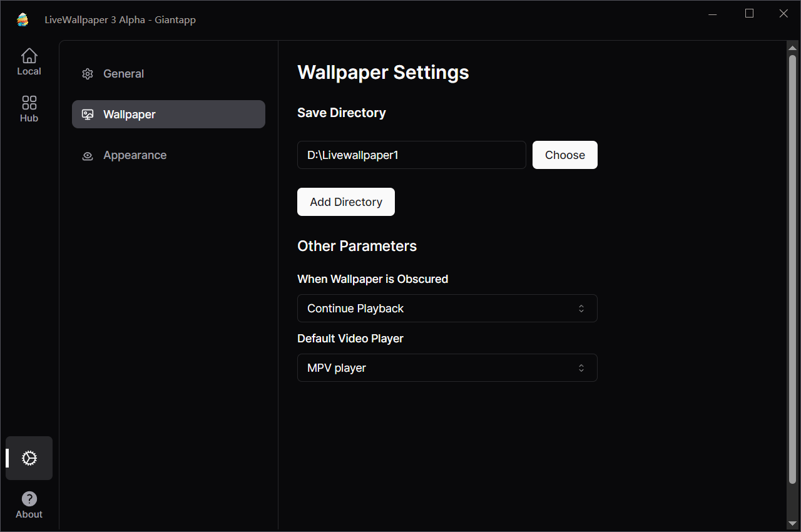The height and width of the screenshot is (532, 801).
Task: Click the save directory path field
Action: [411, 155]
